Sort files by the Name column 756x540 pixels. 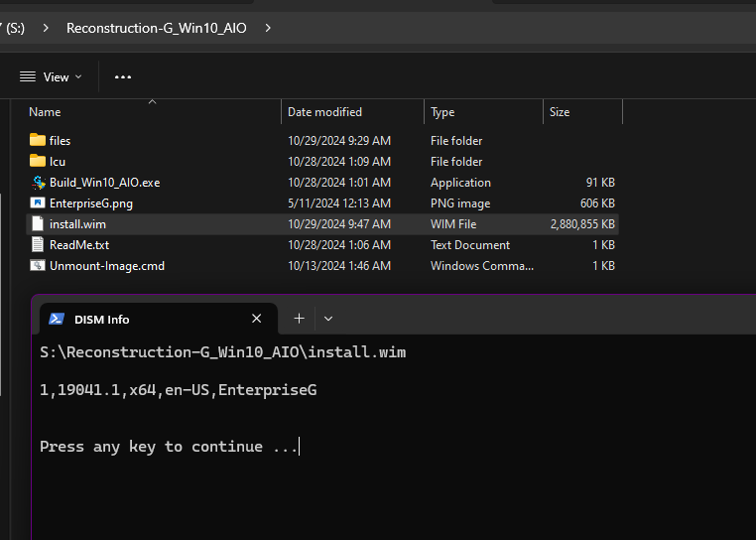pos(153,112)
